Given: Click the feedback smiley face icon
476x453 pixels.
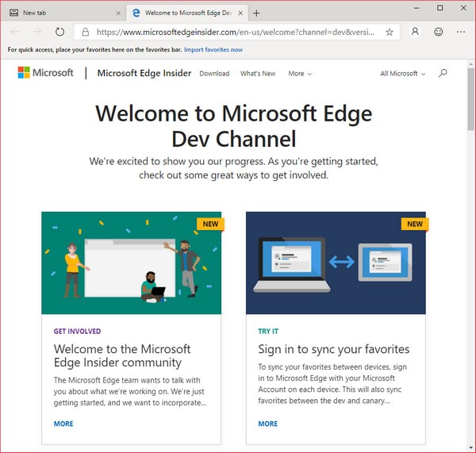Looking at the screenshot, I should click(x=439, y=32).
